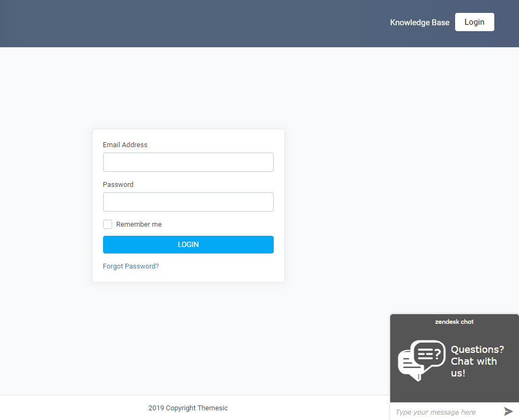The width and height of the screenshot is (519, 420).
Task: Click the 2019 Copyright Themesic footer text
Action: click(188, 408)
